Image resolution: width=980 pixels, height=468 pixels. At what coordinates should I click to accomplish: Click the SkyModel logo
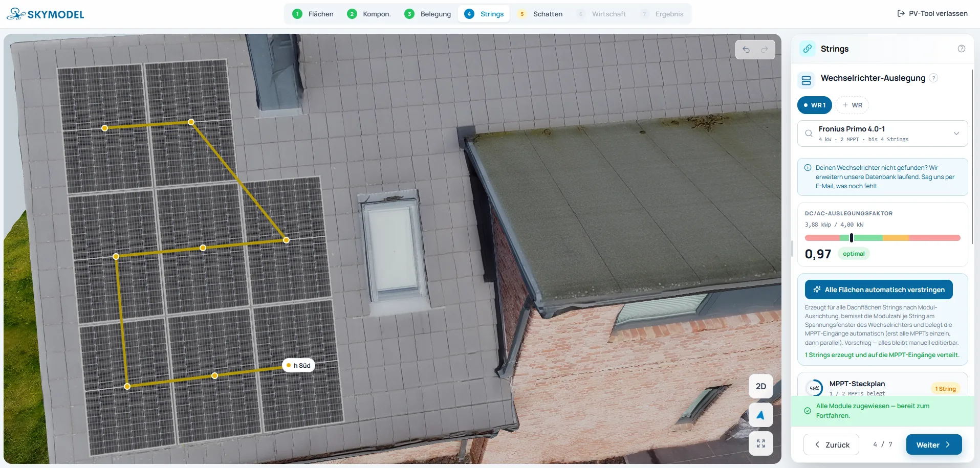[45, 14]
